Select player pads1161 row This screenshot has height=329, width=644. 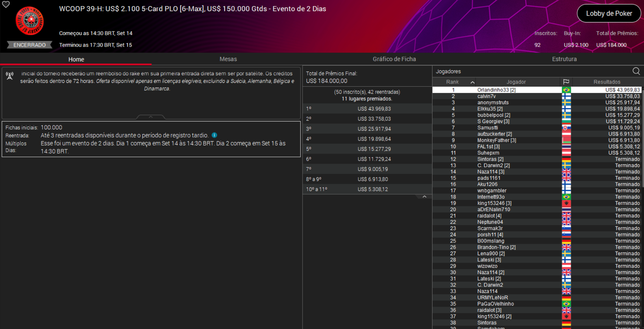pyautogui.click(x=537, y=178)
